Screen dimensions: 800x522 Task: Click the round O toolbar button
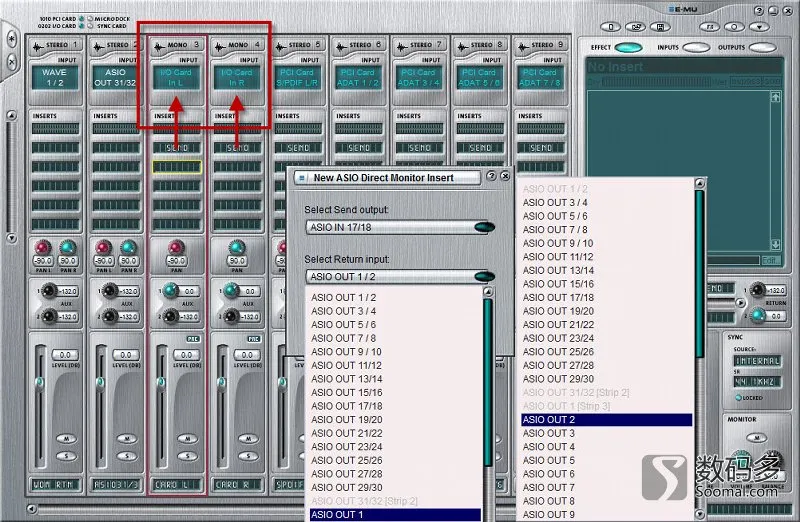(x=734, y=27)
